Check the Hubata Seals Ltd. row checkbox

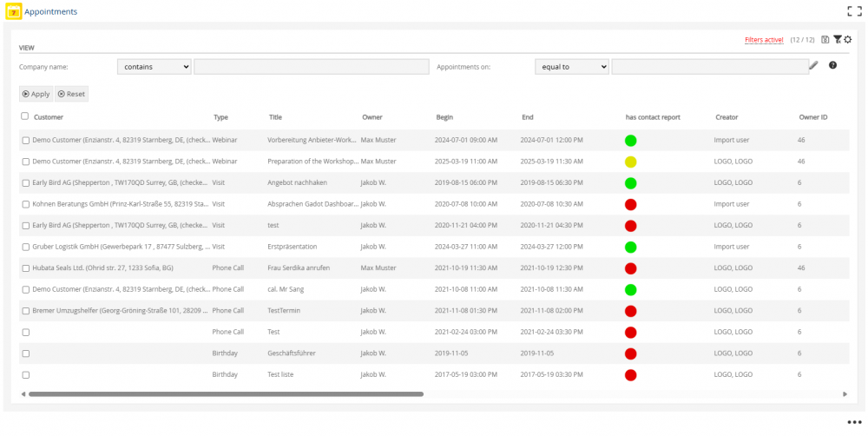[25, 268]
